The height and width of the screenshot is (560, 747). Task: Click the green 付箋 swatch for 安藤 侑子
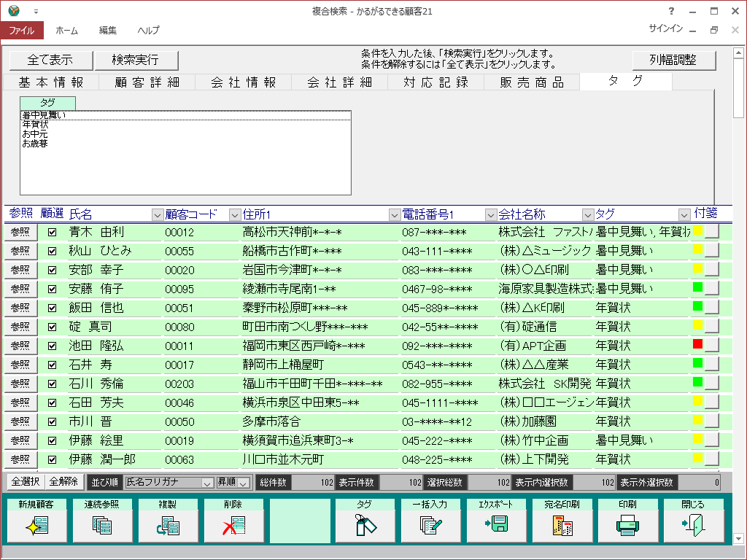[698, 287]
